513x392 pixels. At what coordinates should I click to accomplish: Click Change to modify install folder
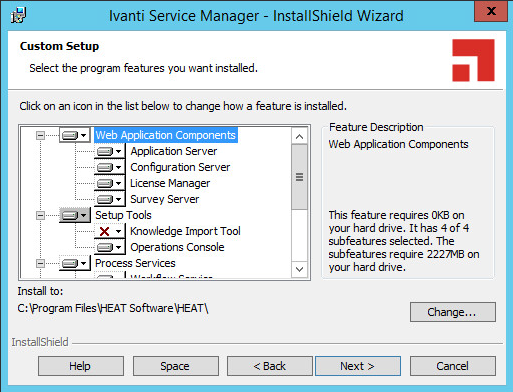pyautogui.click(x=453, y=312)
